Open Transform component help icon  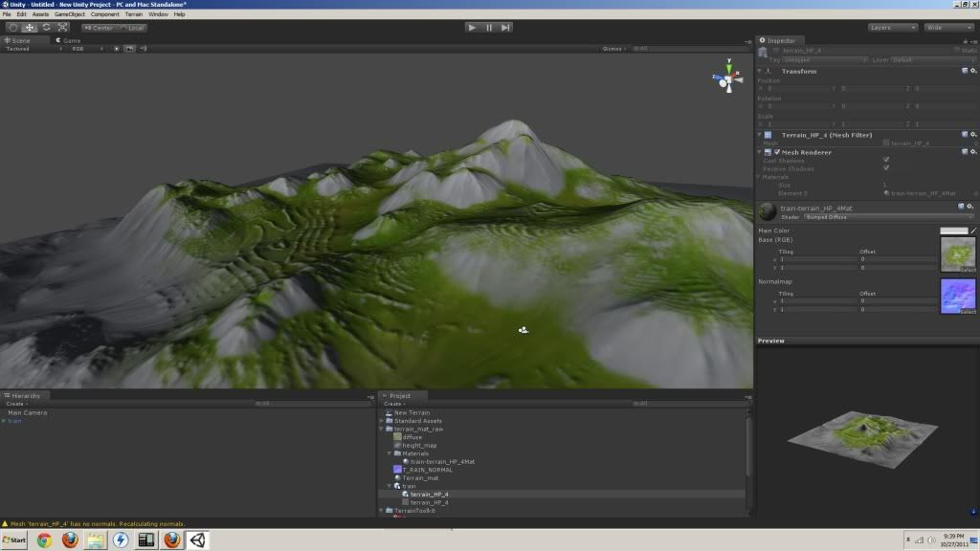coord(965,71)
